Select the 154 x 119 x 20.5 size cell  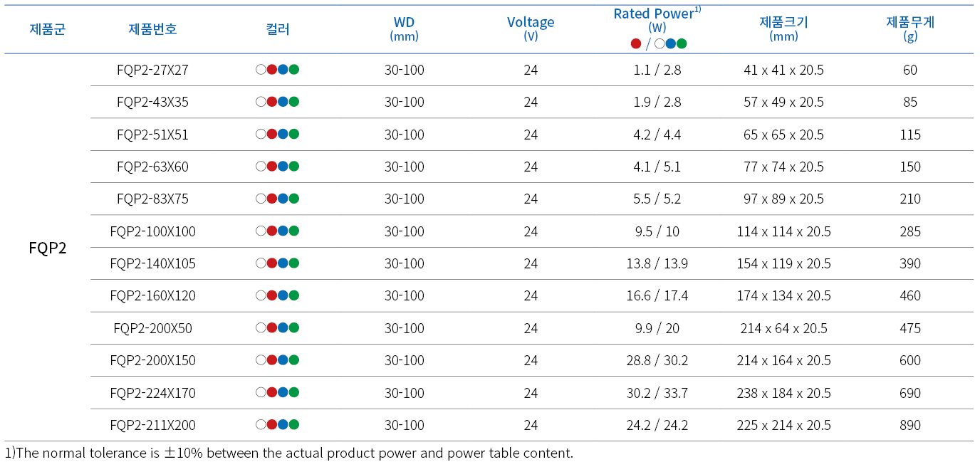pyautogui.click(x=783, y=263)
